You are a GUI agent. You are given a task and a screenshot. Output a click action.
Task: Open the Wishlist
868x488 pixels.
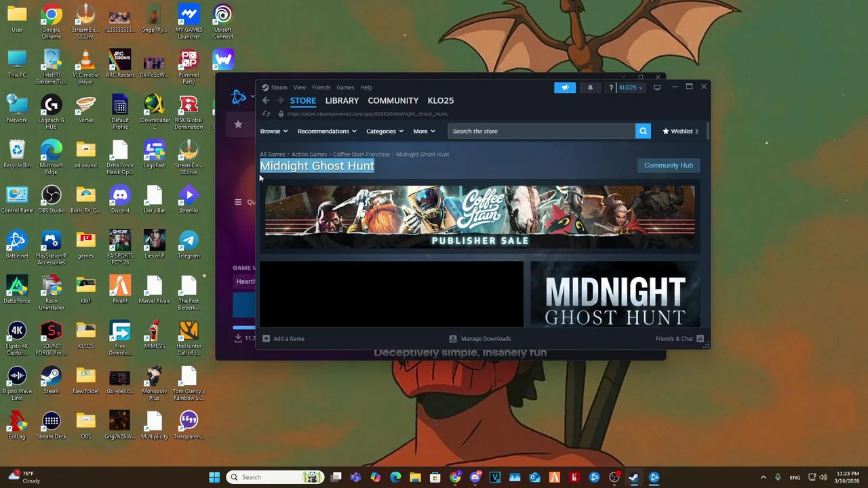[x=680, y=131]
